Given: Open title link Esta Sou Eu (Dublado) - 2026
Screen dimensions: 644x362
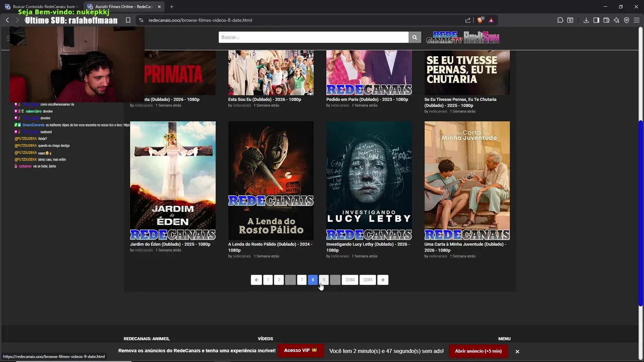Looking at the screenshot, I should click(265, 100).
